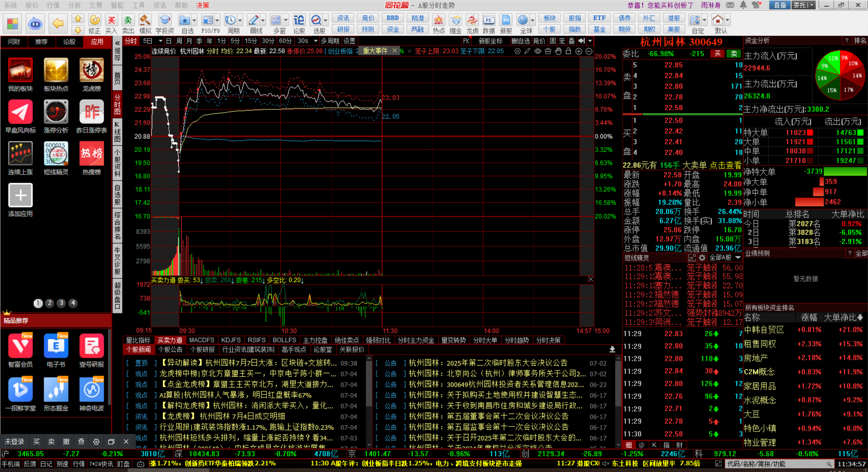Toggle the 叠 overlay option
868x472 pixels.
[572, 41]
